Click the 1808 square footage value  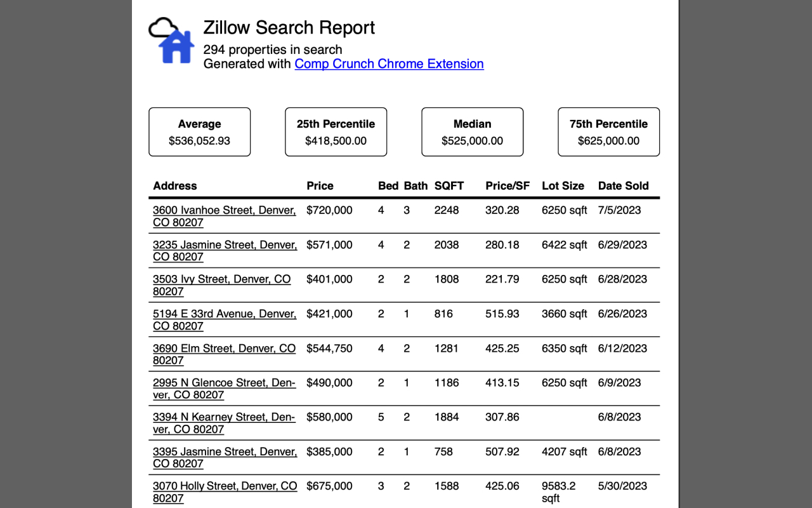[447, 279]
